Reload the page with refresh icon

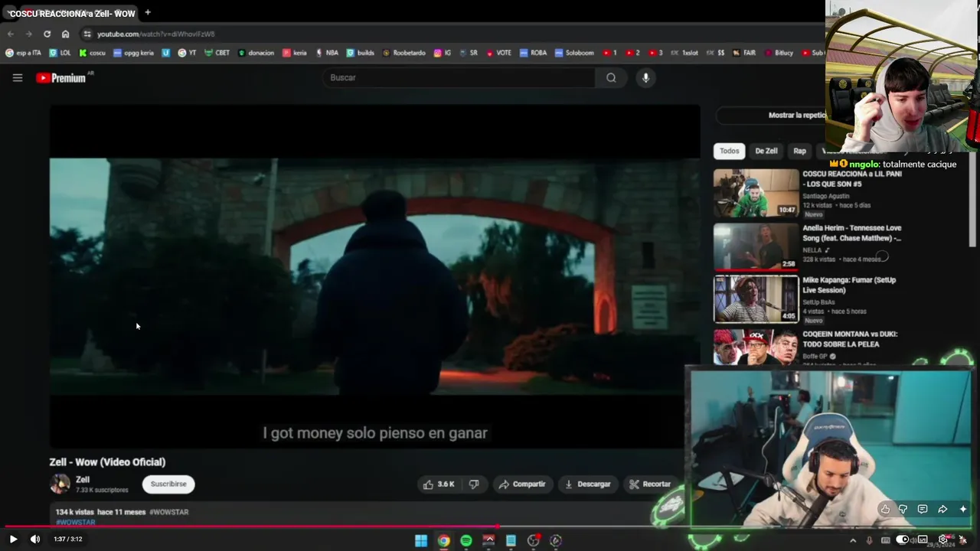coord(47,34)
